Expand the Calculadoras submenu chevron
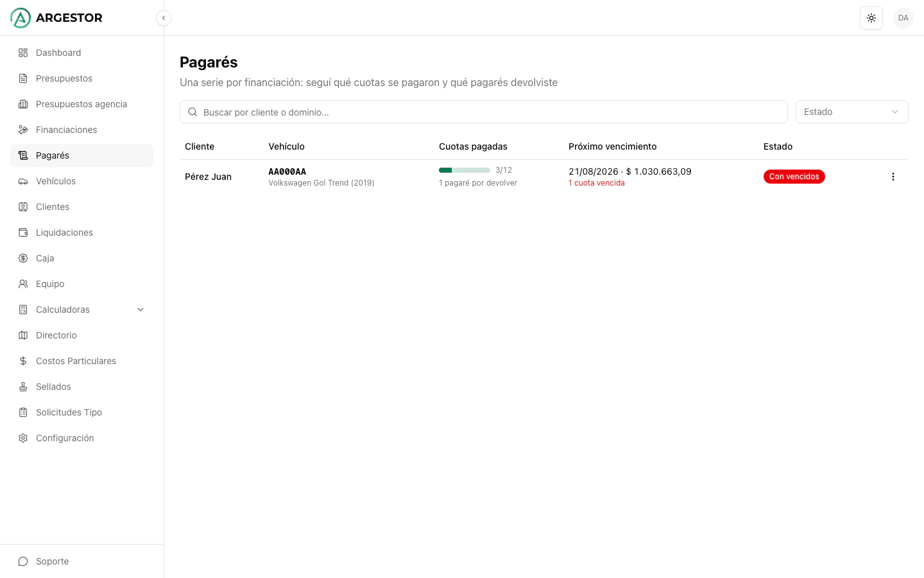Screen dimensions: 924x578 tap(141, 310)
